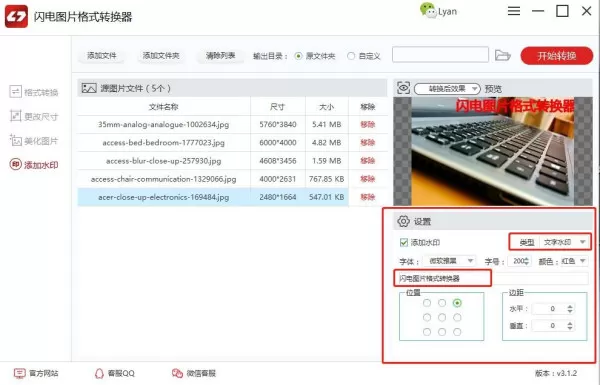
Task: Switch to 更改尺寸 mode
Action: tap(34, 116)
